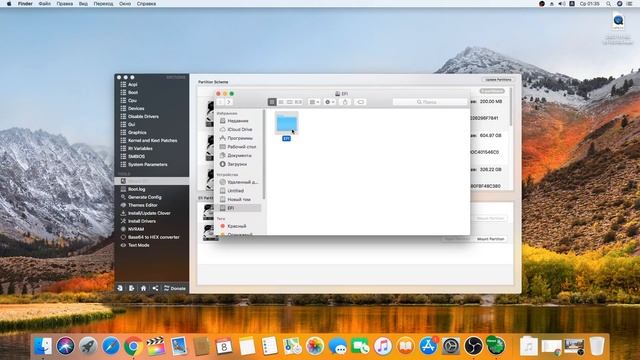This screenshot has height=360, width=640.
Task: Open Applications (Программы) in Finder sidebar
Action: tap(240, 138)
